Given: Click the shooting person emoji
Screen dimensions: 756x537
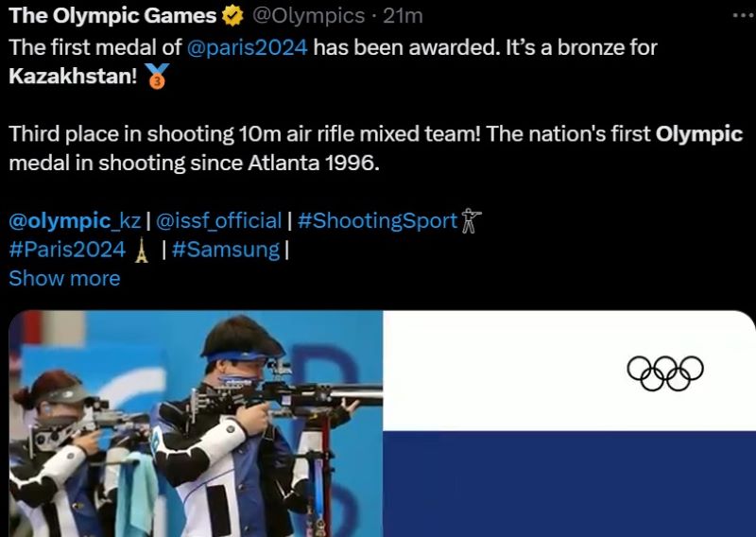Looking at the screenshot, I should (x=471, y=221).
